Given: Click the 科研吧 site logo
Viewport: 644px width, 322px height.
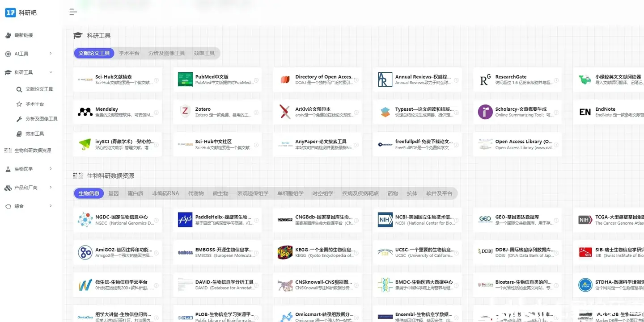Looking at the screenshot, I should click(x=21, y=13).
